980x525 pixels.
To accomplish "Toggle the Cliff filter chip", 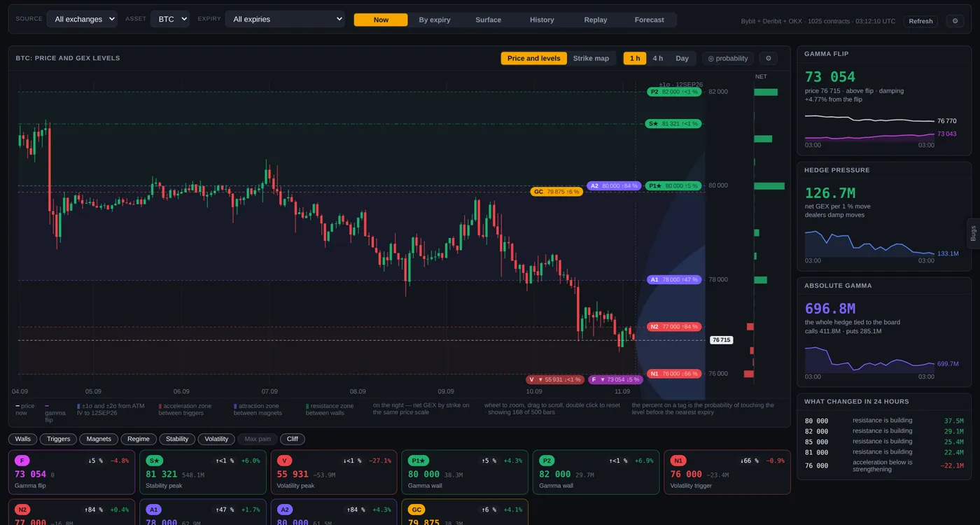I will pyautogui.click(x=293, y=439).
